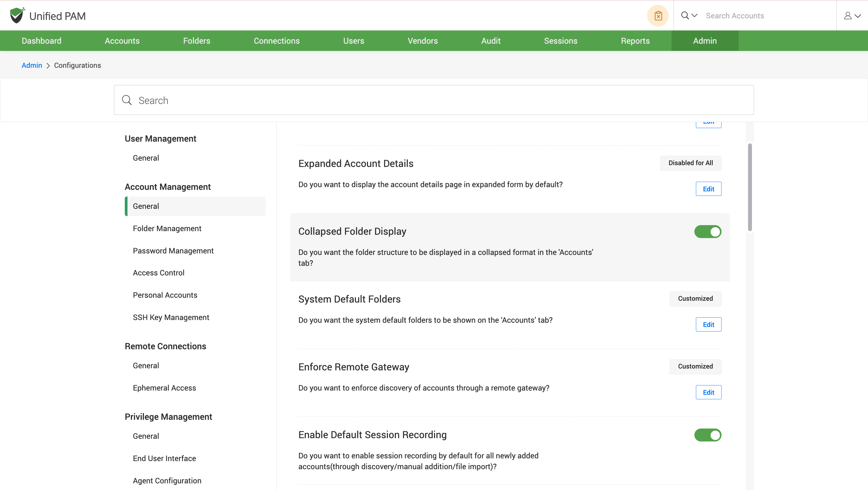The height and width of the screenshot is (490, 868).
Task: Click the Unified PAM shield logo
Action: [17, 15]
